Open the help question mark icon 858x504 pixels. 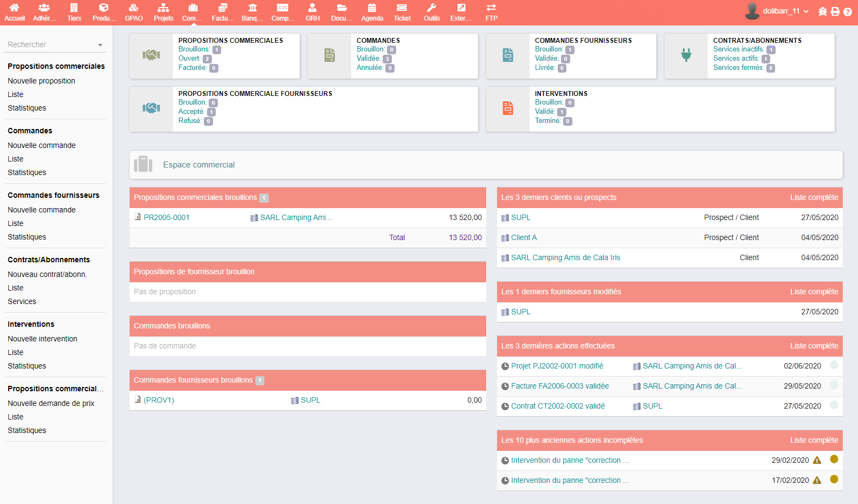point(848,11)
